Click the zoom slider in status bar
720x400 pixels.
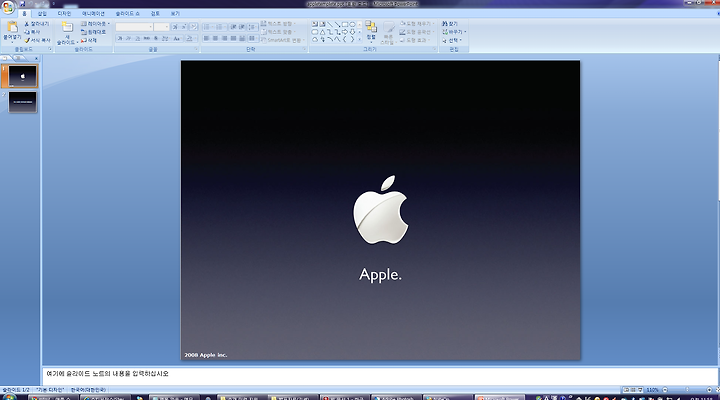687,389
